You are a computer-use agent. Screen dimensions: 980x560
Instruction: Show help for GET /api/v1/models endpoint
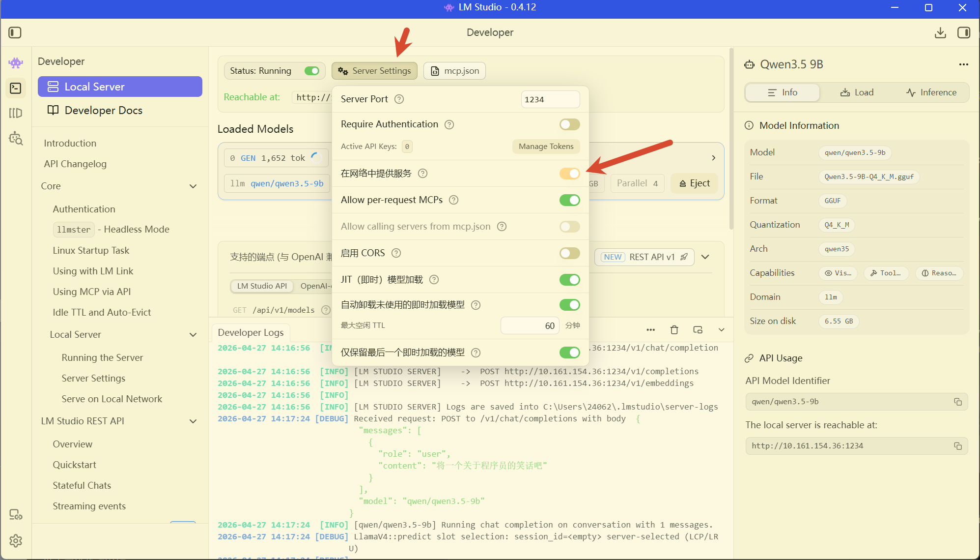(326, 310)
